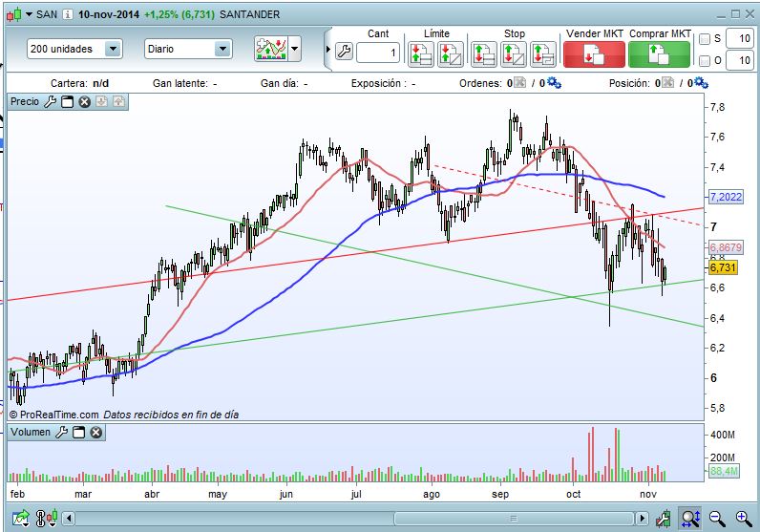Click the Cartera n/d text

pos(79,83)
